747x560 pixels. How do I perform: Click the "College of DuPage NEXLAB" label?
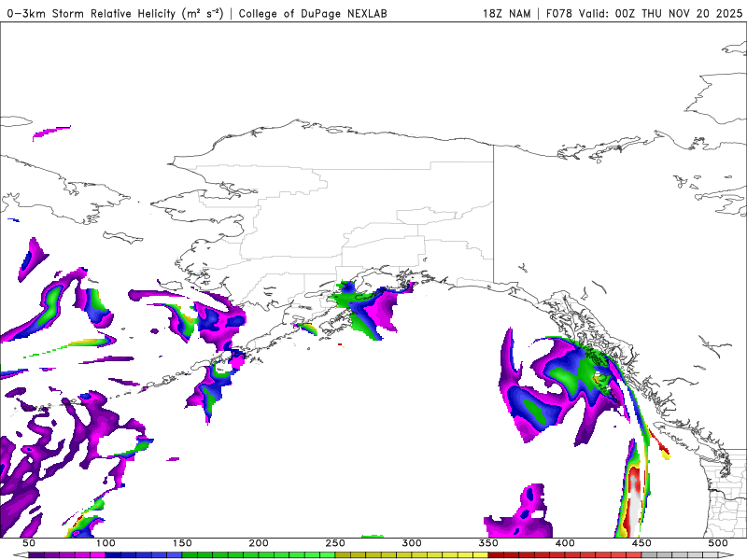point(313,13)
